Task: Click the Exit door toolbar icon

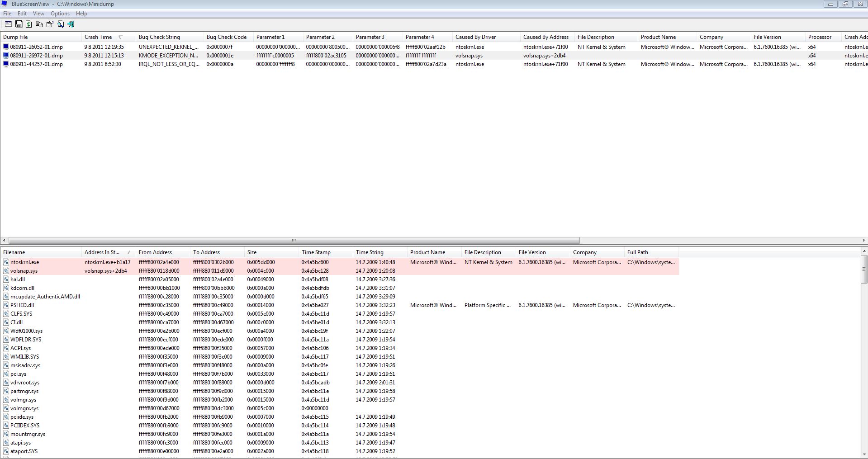Action: [x=71, y=24]
